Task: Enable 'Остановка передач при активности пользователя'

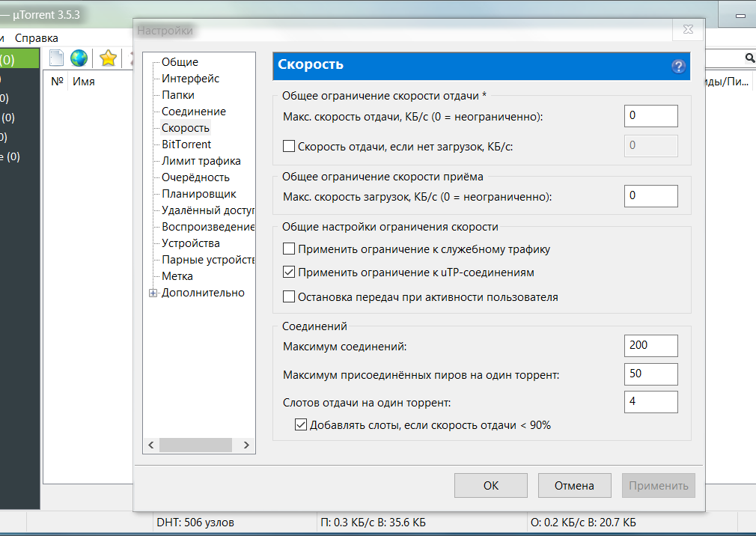Action: click(289, 296)
